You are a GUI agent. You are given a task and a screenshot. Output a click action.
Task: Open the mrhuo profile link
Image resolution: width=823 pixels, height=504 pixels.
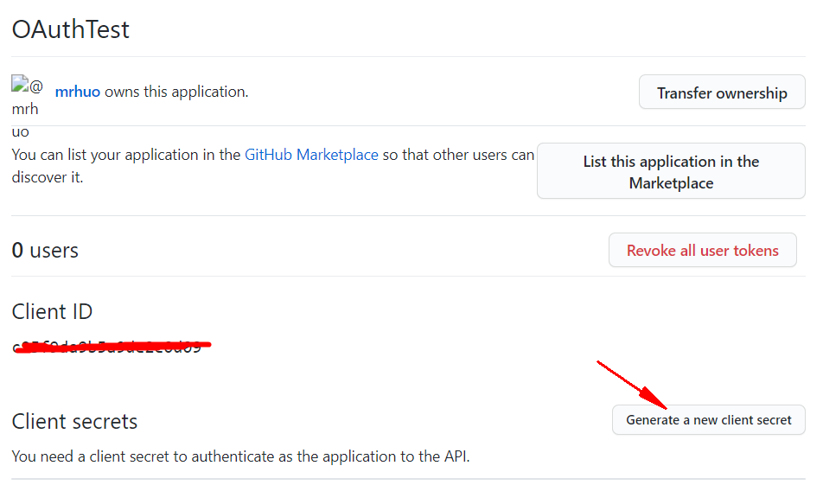(x=77, y=92)
